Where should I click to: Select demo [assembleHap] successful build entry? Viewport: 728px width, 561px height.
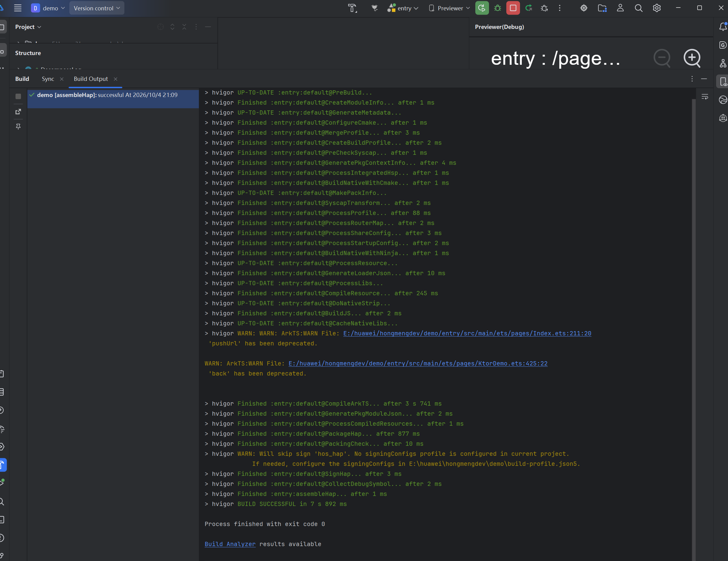(x=113, y=99)
